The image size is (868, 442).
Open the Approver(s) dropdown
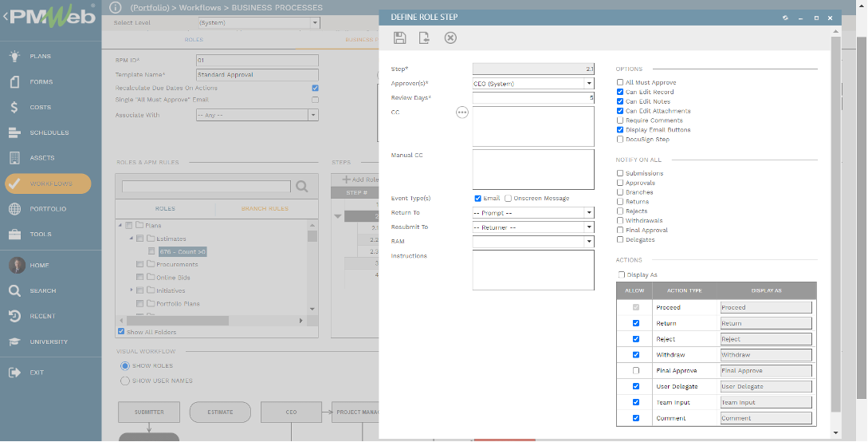coord(589,84)
